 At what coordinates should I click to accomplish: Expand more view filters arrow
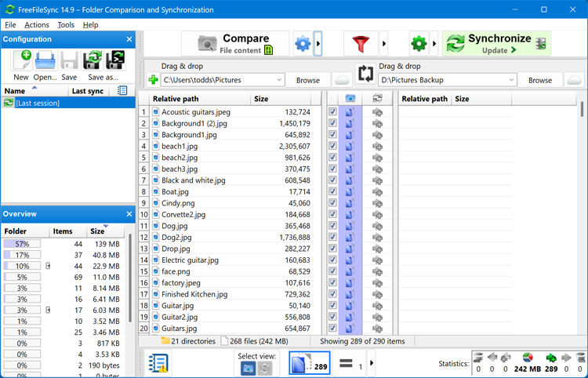372,363
